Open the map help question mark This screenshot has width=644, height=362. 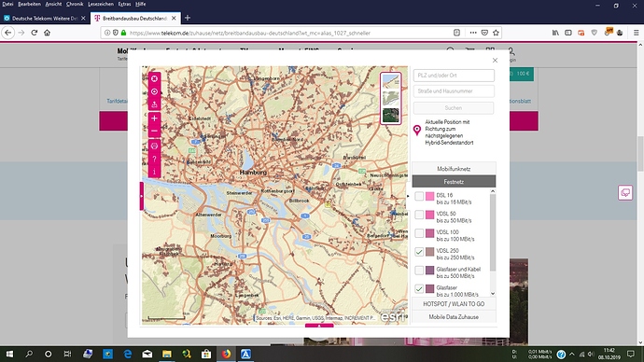[154, 159]
